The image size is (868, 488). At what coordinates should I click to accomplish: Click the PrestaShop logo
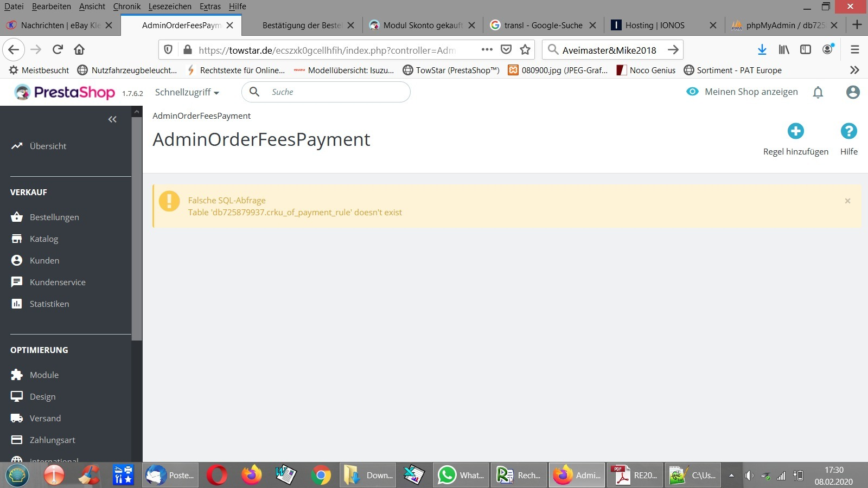coord(65,93)
